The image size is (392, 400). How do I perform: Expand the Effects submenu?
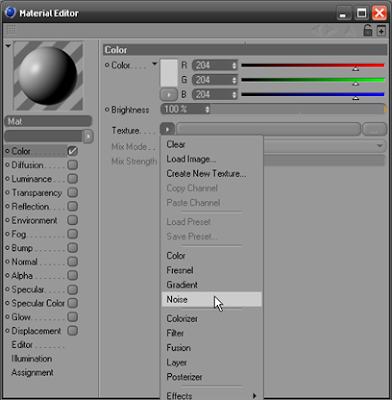(212, 396)
